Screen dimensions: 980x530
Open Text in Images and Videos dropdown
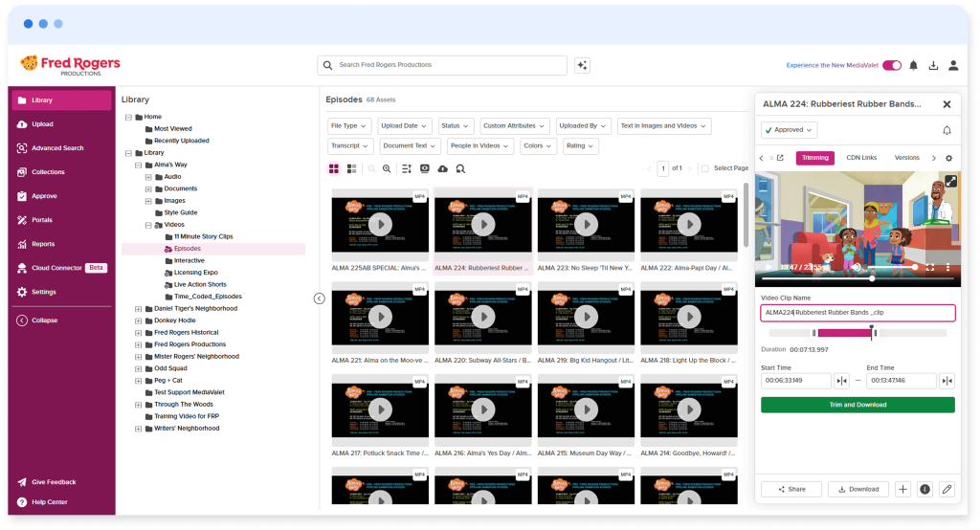point(664,126)
